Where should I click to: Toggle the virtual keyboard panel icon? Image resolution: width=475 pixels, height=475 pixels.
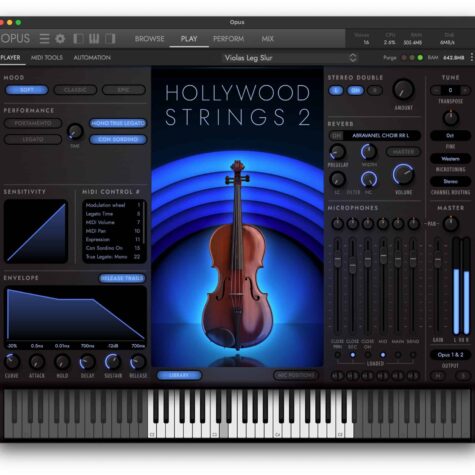point(94,39)
